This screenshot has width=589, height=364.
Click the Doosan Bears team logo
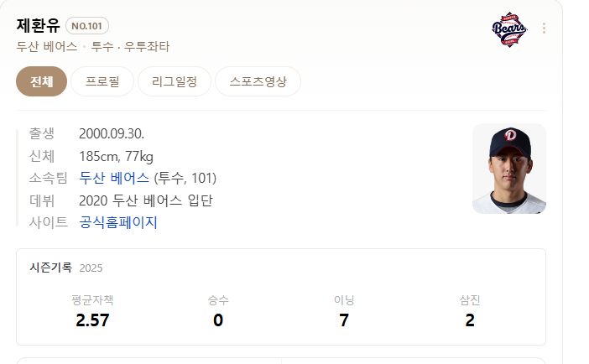pyautogui.click(x=509, y=29)
